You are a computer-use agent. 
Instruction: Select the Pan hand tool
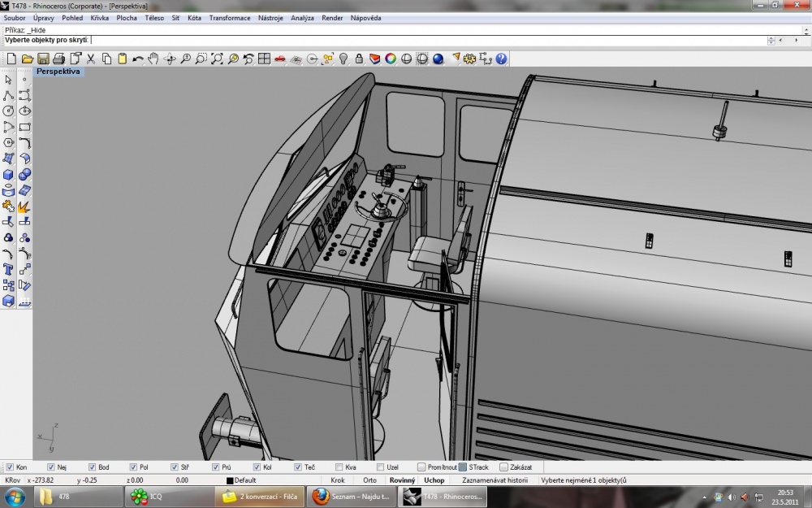click(x=153, y=59)
